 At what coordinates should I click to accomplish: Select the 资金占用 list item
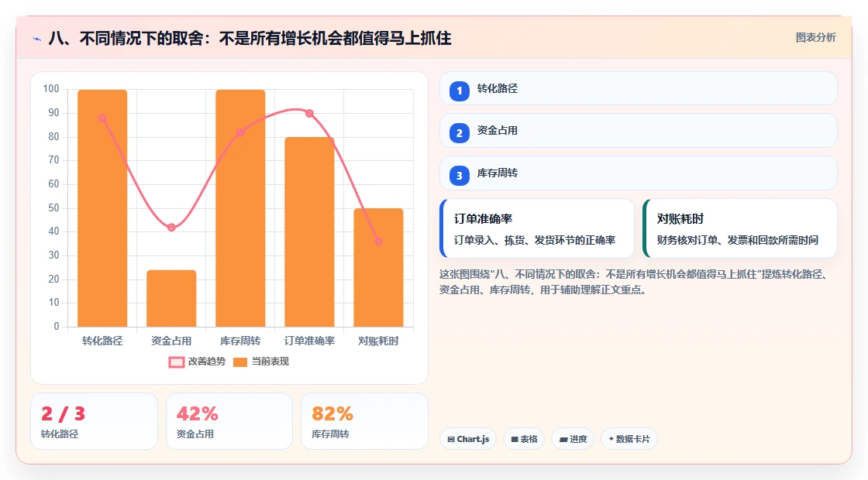click(x=639, y=131)
